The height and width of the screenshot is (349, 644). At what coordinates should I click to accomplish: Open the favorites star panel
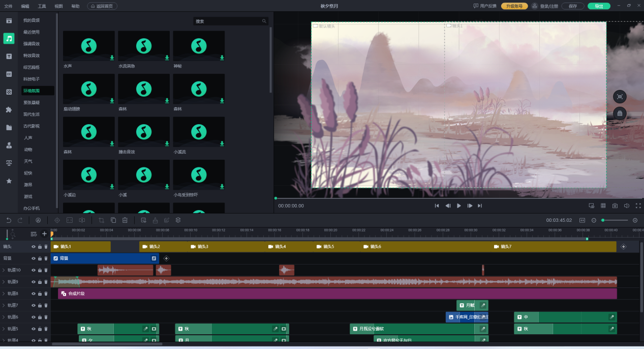[x=9, y=181]
